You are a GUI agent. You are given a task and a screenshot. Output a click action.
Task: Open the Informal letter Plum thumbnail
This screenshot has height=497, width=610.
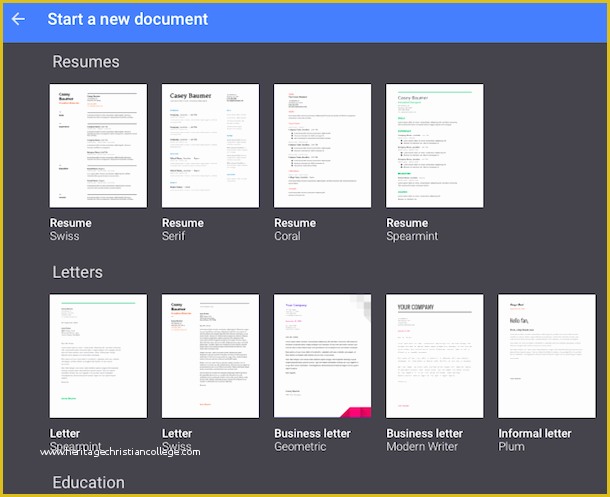547,356
